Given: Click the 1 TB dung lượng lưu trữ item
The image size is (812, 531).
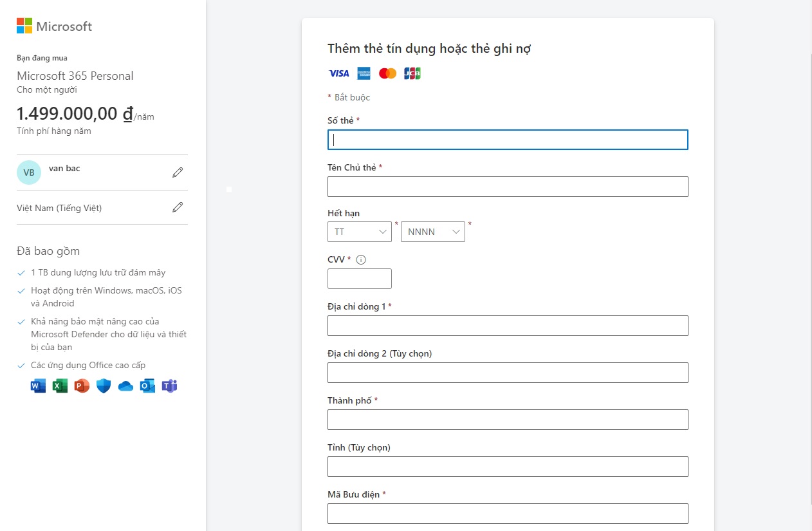Looking at the screenshot, I should 98,273.
